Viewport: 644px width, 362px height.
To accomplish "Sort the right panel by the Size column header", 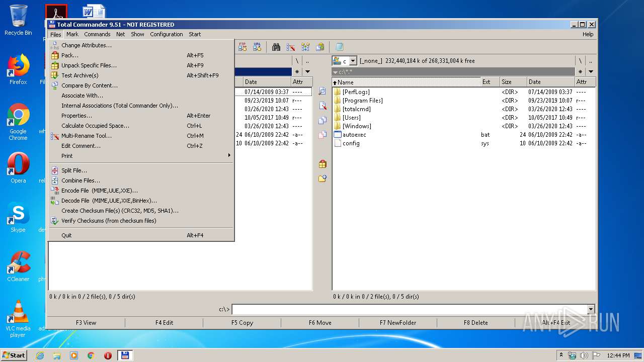I will pyautogui.click(x=513, y=82).
